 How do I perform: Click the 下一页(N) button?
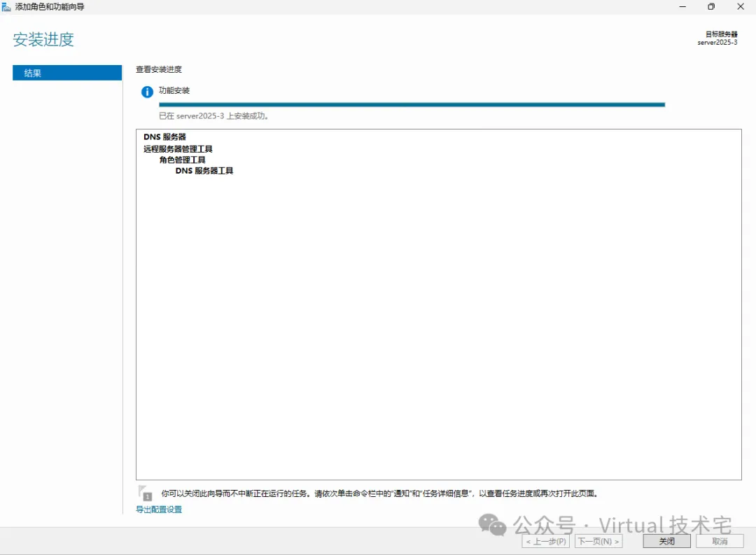coord(598,541)
